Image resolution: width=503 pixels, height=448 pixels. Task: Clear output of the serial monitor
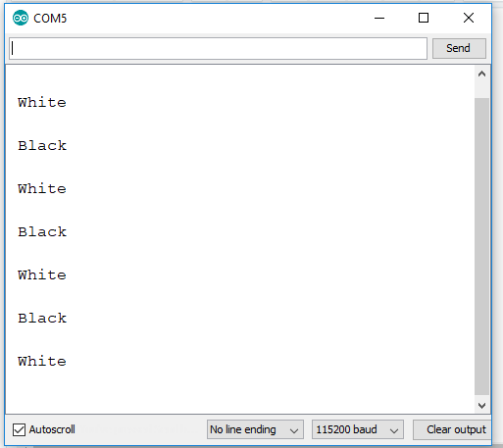pos(452,429)
